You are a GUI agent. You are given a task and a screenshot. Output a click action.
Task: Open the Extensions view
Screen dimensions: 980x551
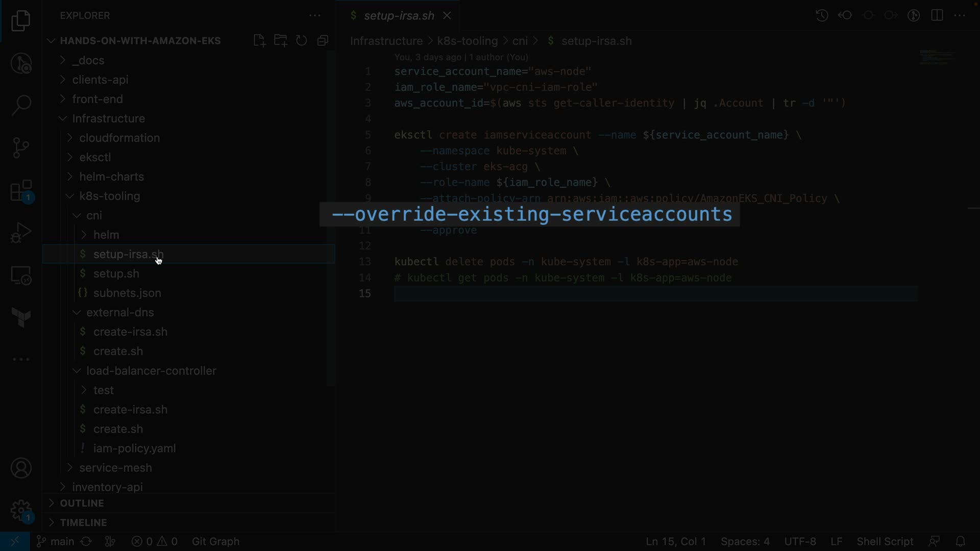click(21, 191)
